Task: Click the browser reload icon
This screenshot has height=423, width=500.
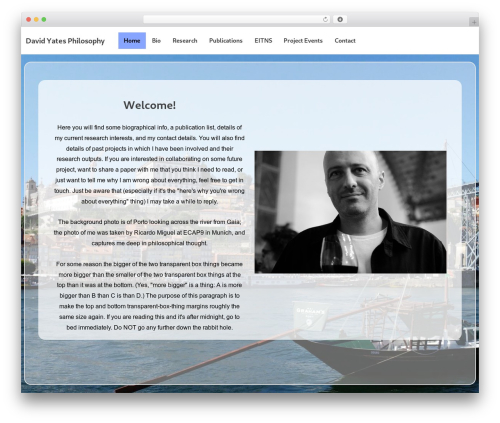Action: coord(325,19)
